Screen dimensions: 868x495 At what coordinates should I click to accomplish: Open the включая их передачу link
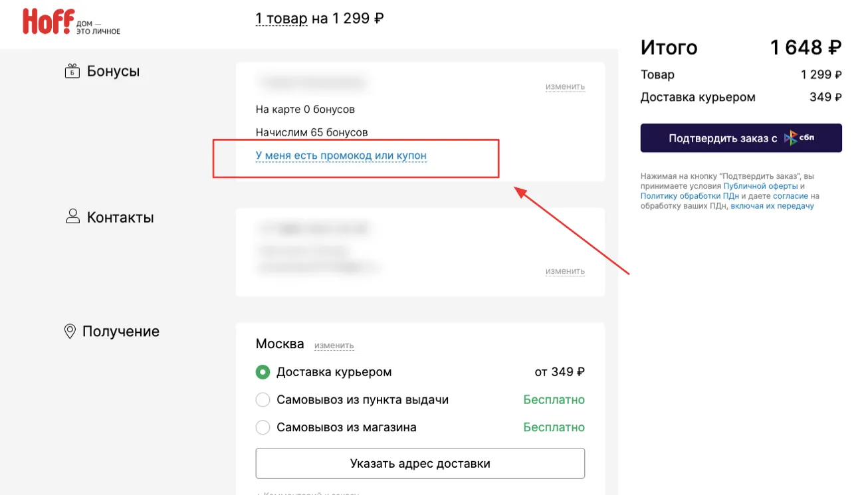point(772,207)
